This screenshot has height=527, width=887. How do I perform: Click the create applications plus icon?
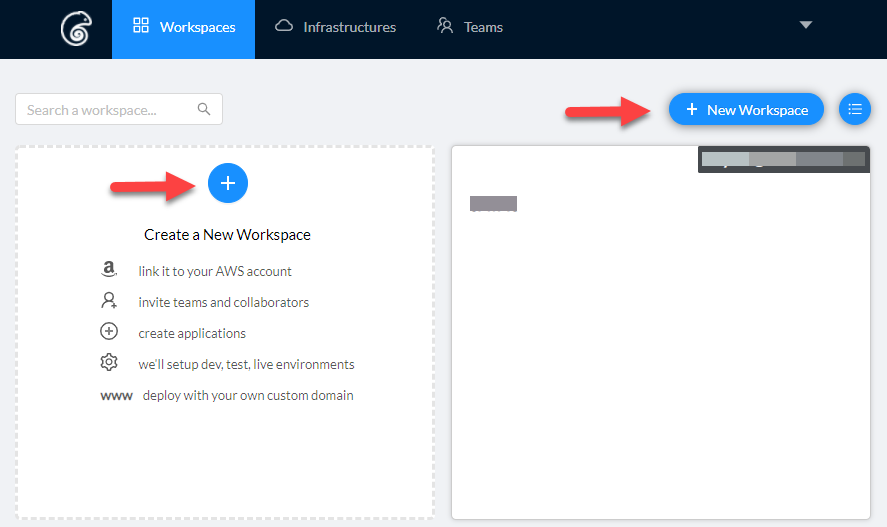(x=110, y=332)
